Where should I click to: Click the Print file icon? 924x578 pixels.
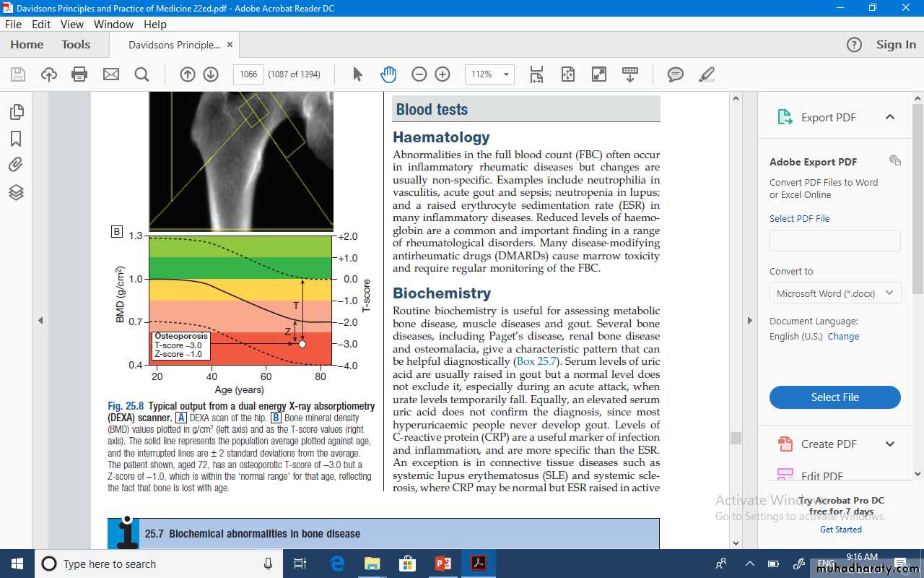pyautogui.click(x=79, y=74)
